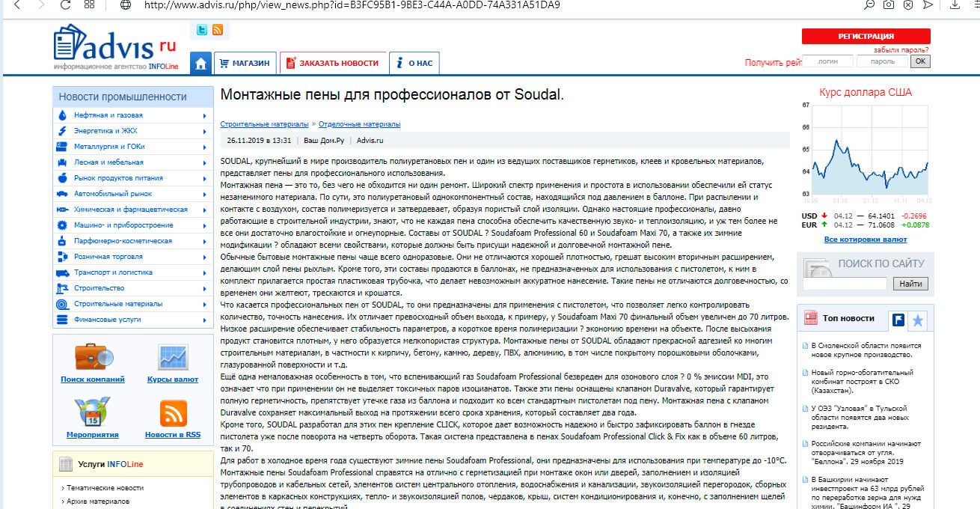Click 'Advis.ru' source text in article meta

[x=370, y=140]
